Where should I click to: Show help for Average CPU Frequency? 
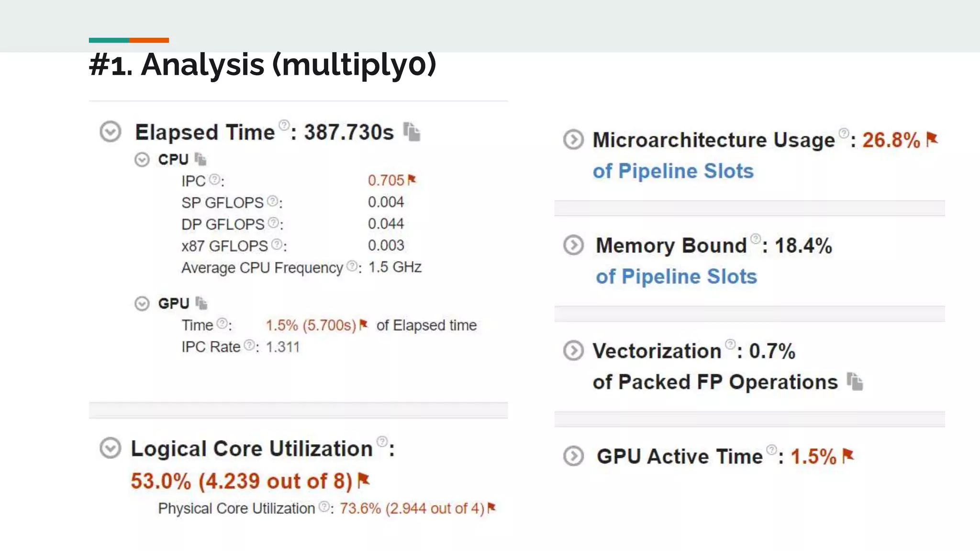pos(352,266)
